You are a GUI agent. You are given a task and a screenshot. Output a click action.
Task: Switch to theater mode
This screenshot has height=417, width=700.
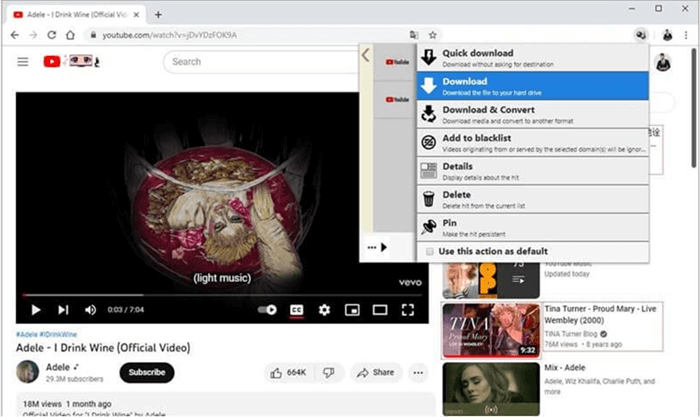click(380, 310)
